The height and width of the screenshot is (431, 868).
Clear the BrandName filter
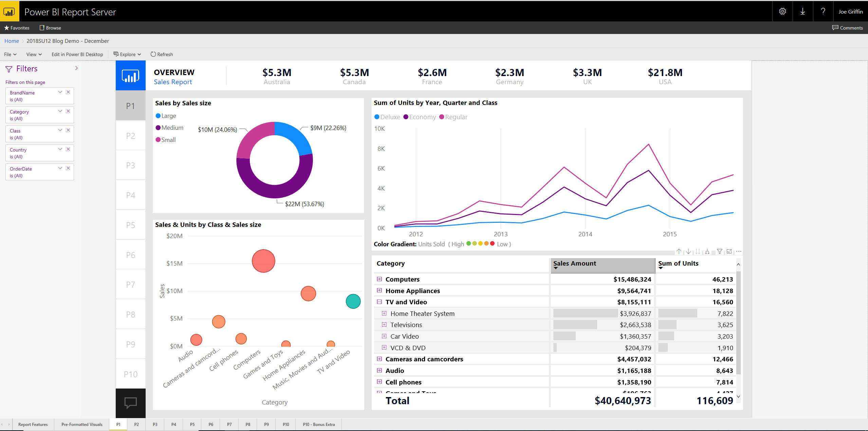[x=68, y=92]
